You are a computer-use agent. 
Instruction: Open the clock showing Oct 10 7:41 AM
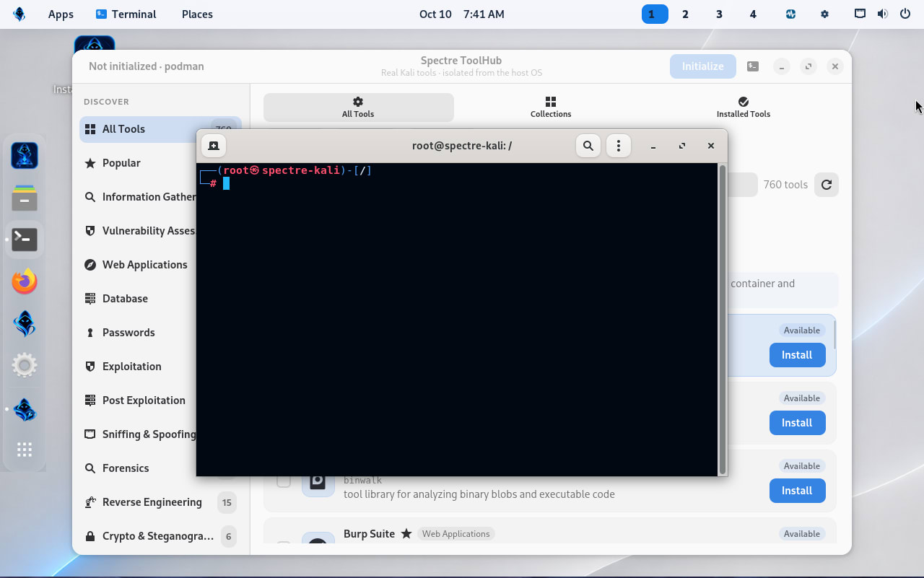click(461, 14)
